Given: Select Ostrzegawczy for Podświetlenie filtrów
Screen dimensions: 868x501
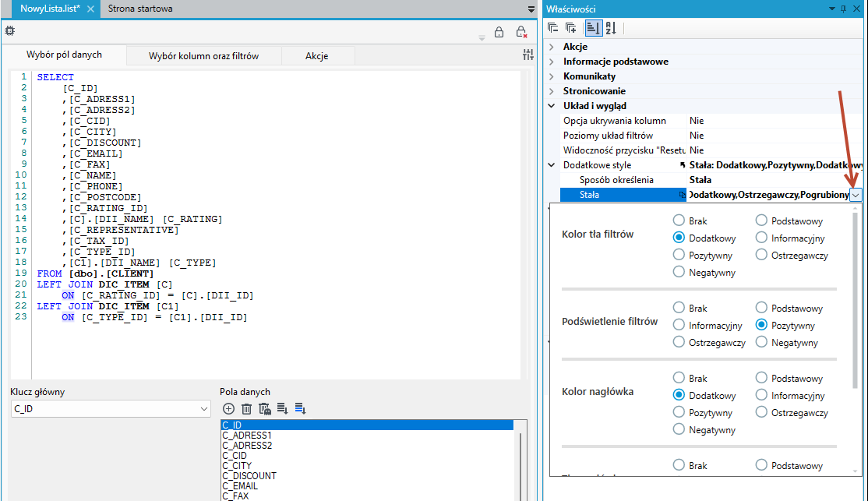Looking at the screenshot, I should (x=709, y=342).
